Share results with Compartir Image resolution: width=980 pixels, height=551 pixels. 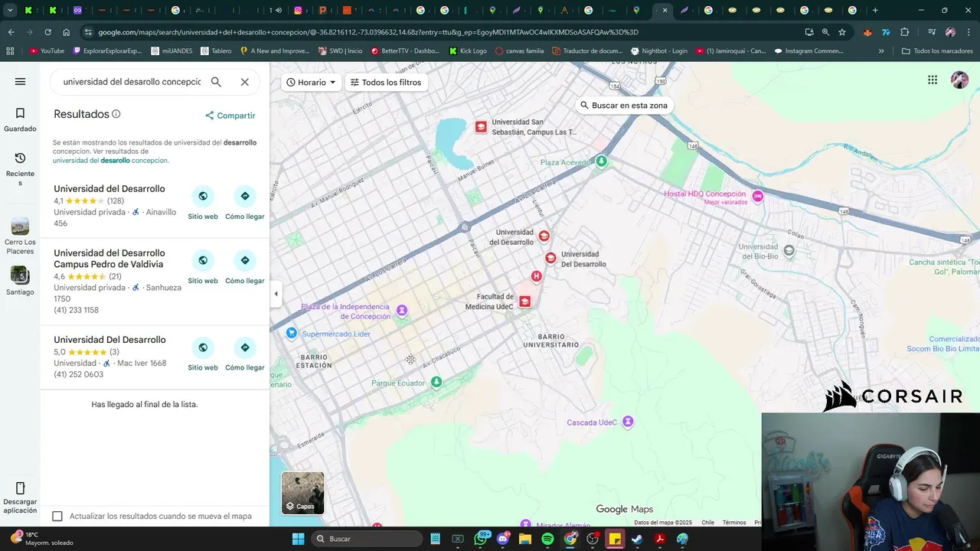click(x=230, y=116)
